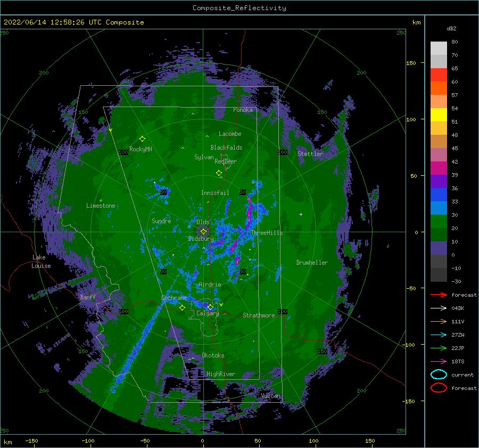Viewport: 479px width, 448px height.
Task: Click the radar-center diamond near Olds
Action: pos(203,232)
